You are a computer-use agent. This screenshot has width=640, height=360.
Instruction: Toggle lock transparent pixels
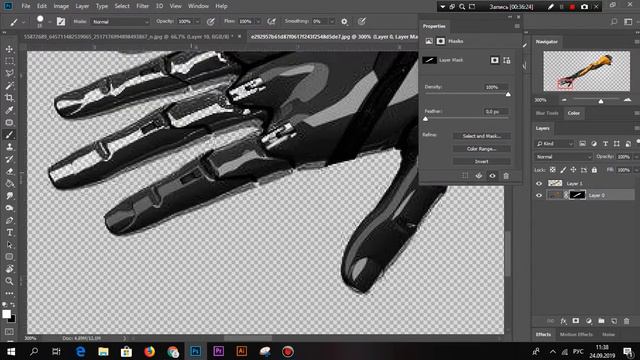(x=553, y=170)
